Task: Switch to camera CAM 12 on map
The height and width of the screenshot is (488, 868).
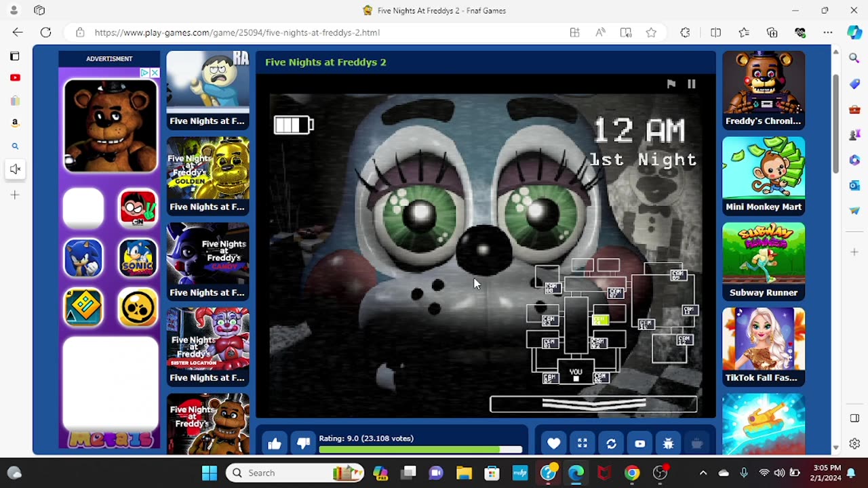Action: (685, 340)
